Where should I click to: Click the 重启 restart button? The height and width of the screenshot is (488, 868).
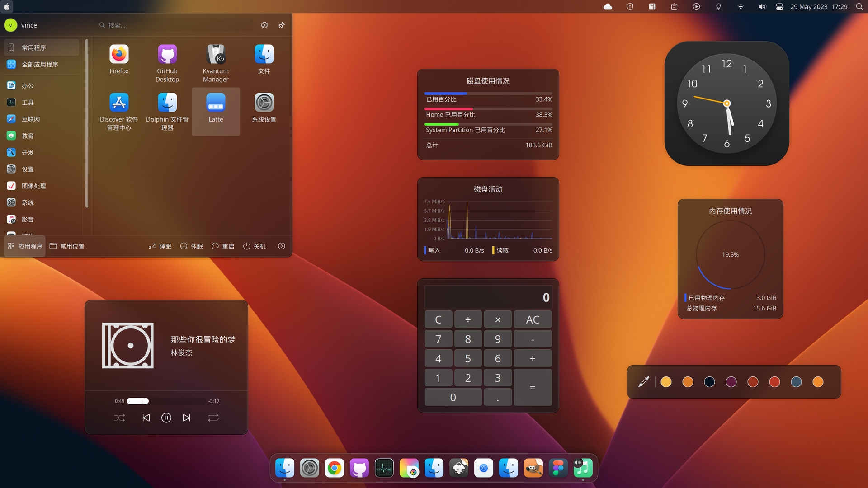[223, 246]
